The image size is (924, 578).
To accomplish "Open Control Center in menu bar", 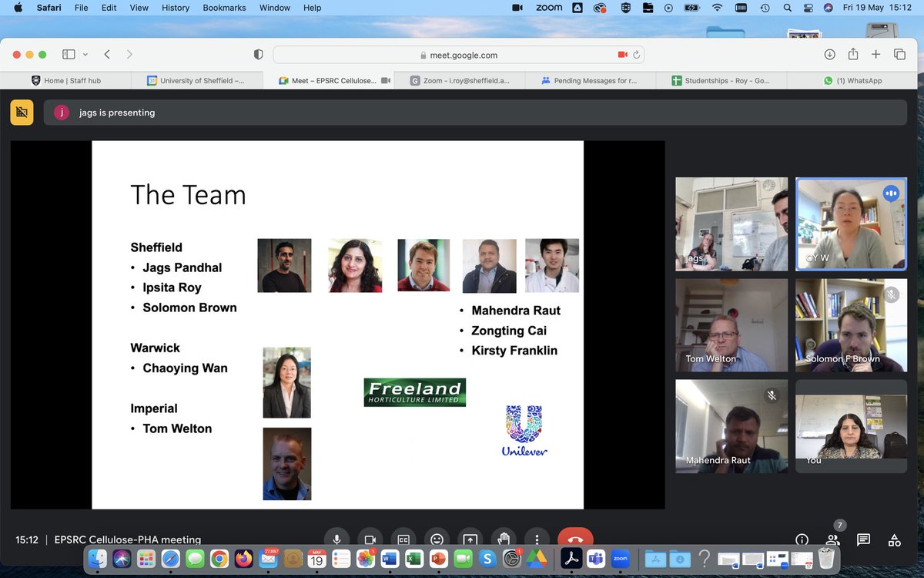I will [808, 8].
